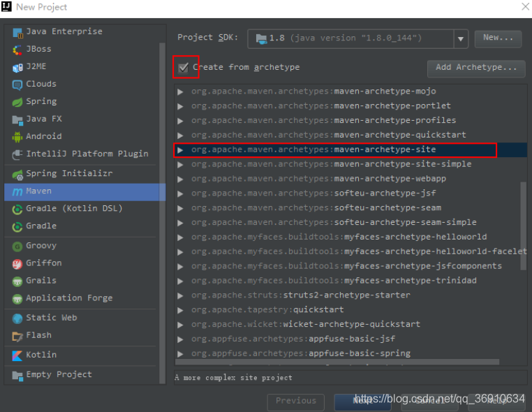Image resolution: width=532 pixels, height=412 pixels.
Task: Expand struts2-archetype-starter entry
Action: tap(181, 295)
